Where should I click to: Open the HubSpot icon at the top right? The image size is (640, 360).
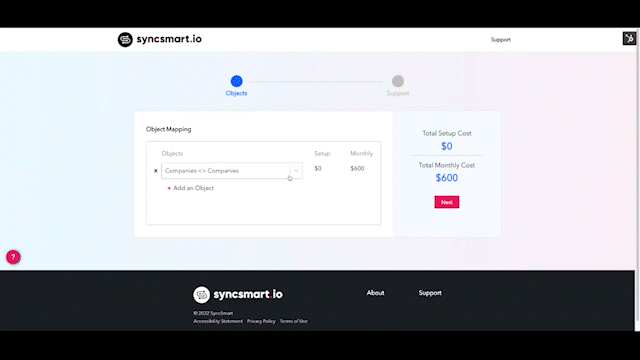(629, 38)
